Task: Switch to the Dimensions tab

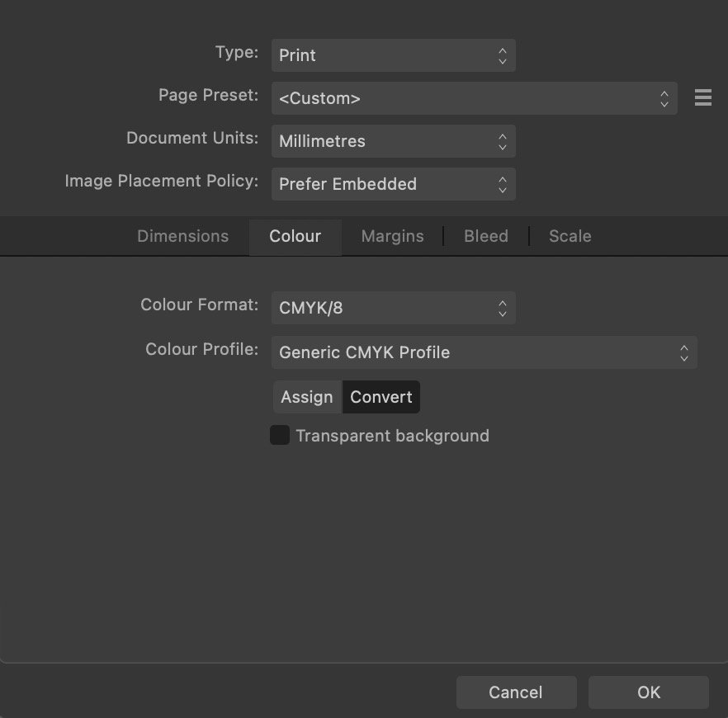Action: pos(182,236)
